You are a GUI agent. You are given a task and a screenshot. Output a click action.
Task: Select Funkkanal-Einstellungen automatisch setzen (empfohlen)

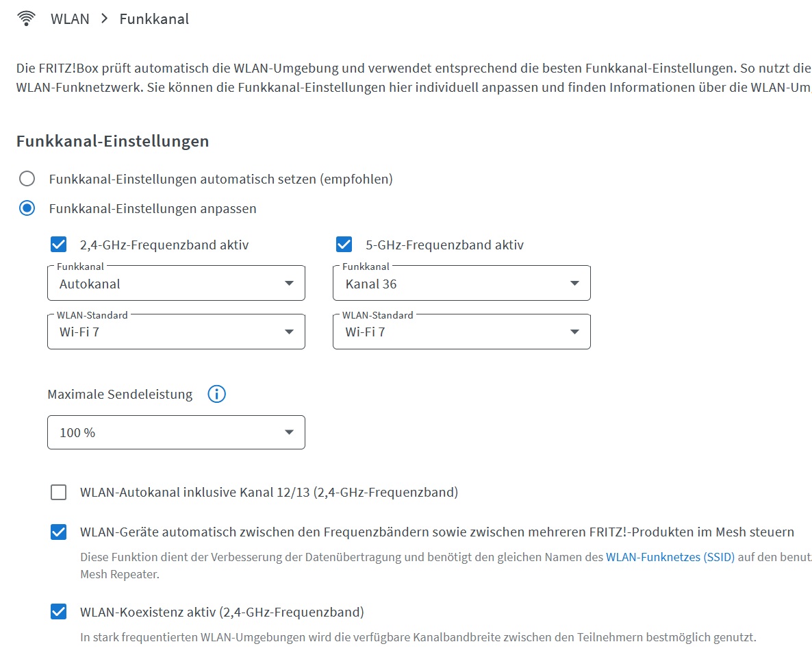click(x=27, y=178)
